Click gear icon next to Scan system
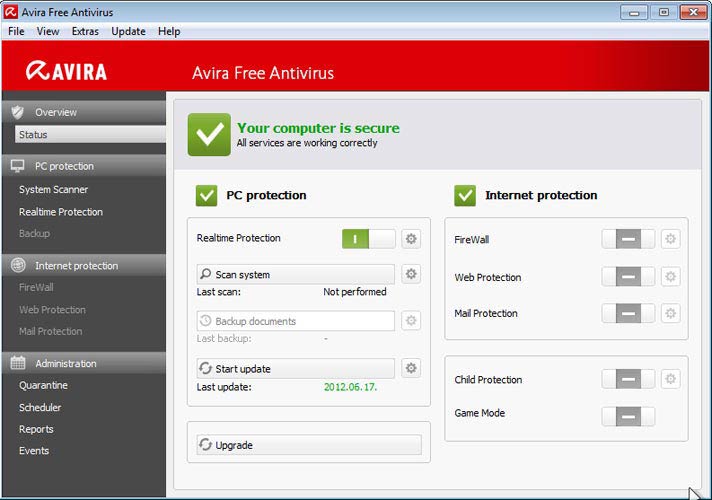 coord(411,274)
